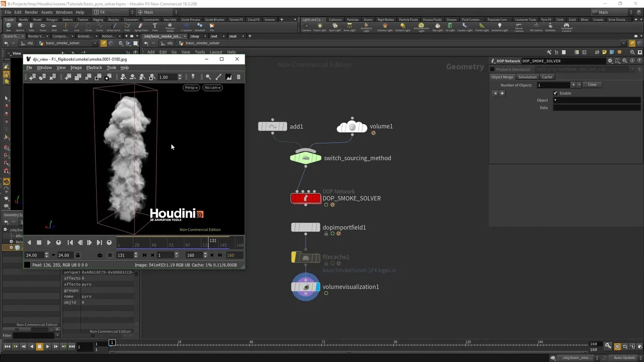Click the volumevisualization1 node icon
The height and width of the screenshot is (362, 644).
point(305,287)
